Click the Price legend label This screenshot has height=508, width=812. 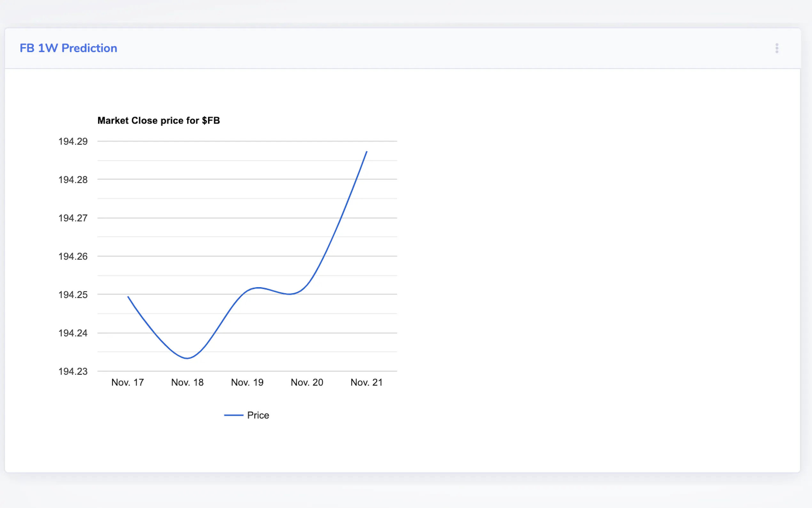click(x=258, y=415)
